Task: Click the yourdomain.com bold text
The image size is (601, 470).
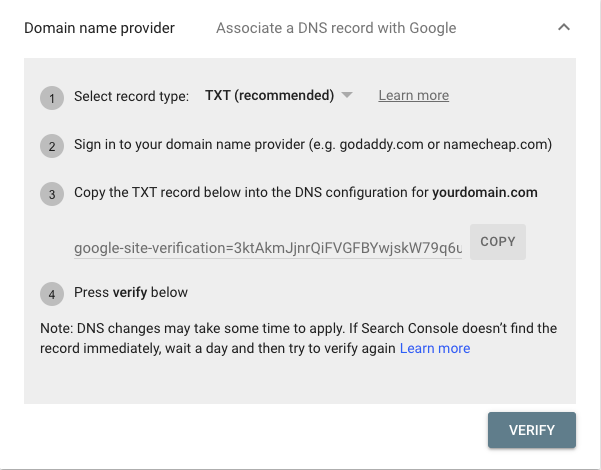Action: point(485,192)
